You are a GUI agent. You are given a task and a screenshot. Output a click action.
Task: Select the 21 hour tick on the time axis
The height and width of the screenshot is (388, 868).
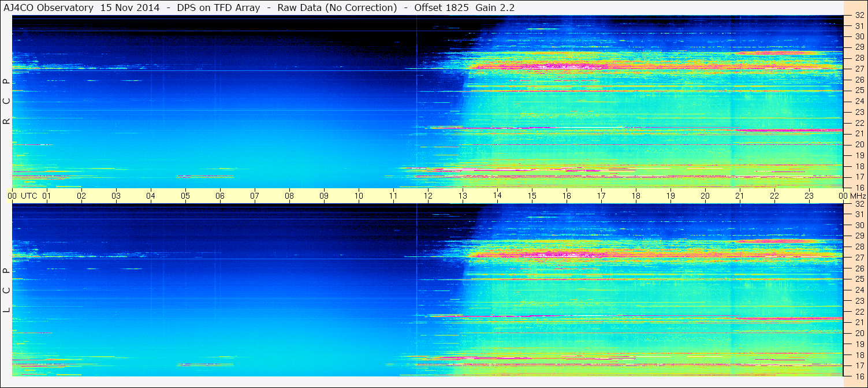click(x=740, y=196)
